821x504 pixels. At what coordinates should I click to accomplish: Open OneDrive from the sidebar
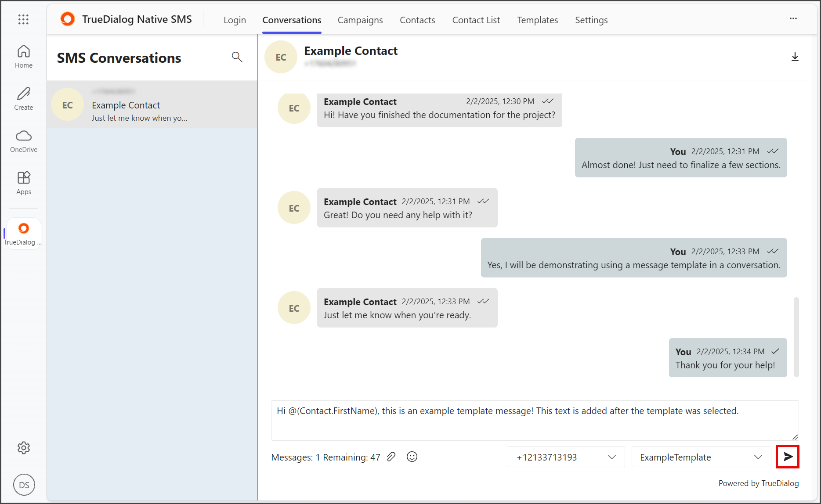(x=24, y=141)
